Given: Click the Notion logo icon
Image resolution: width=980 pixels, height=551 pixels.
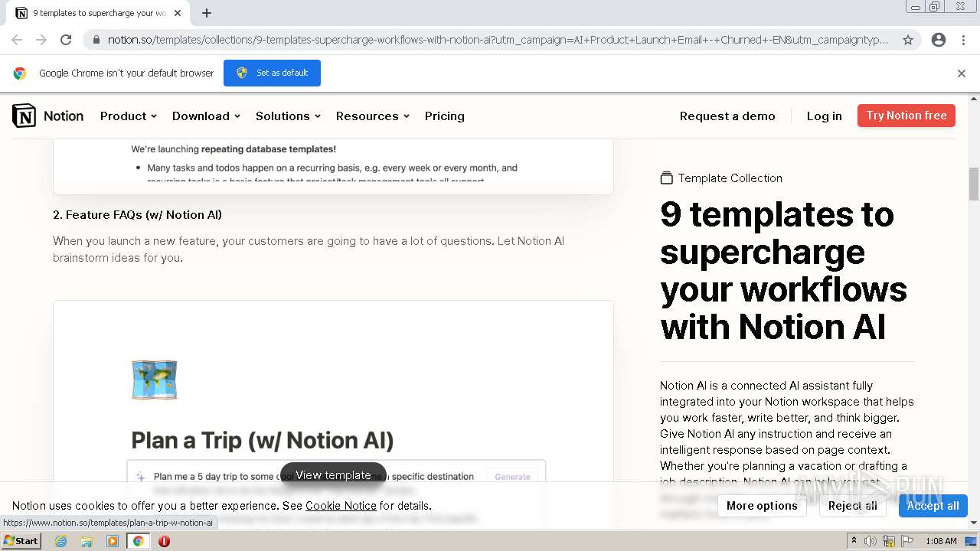Looking at the screenshot, I should coord(24,116).
